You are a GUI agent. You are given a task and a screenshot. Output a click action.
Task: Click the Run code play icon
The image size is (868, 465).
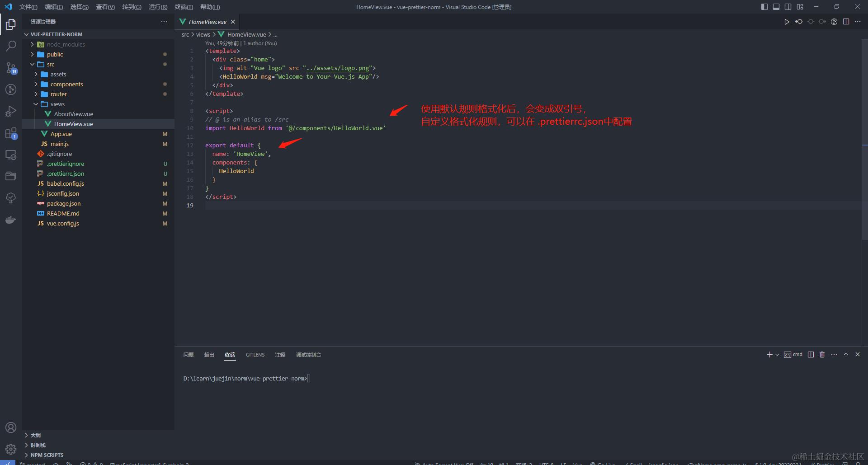pyautogui.click(x=787, y=22)
